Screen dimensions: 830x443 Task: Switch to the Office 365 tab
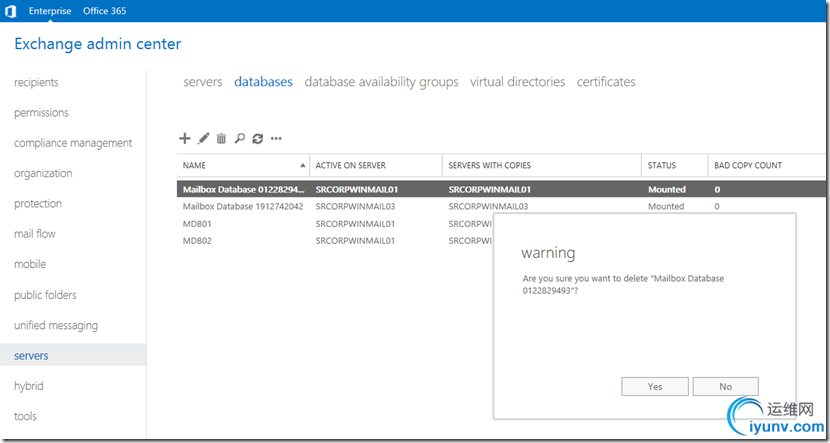tap(105, 11)
